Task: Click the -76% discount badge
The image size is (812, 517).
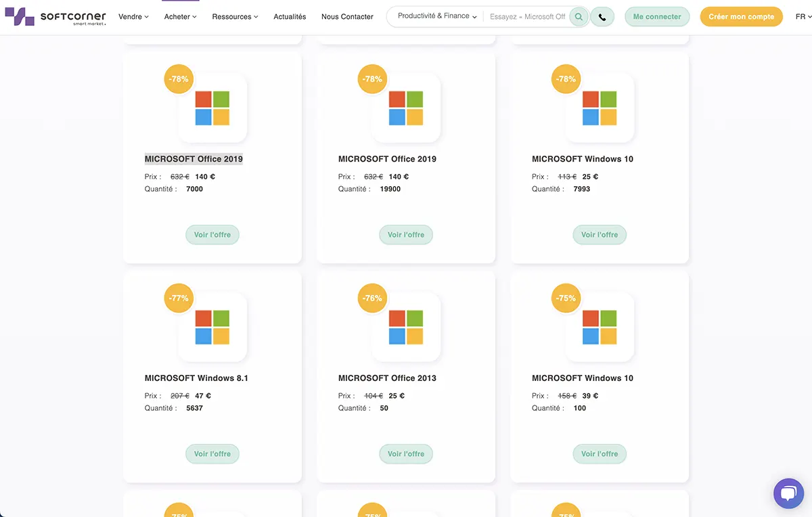Action: [x=373, y=298]
